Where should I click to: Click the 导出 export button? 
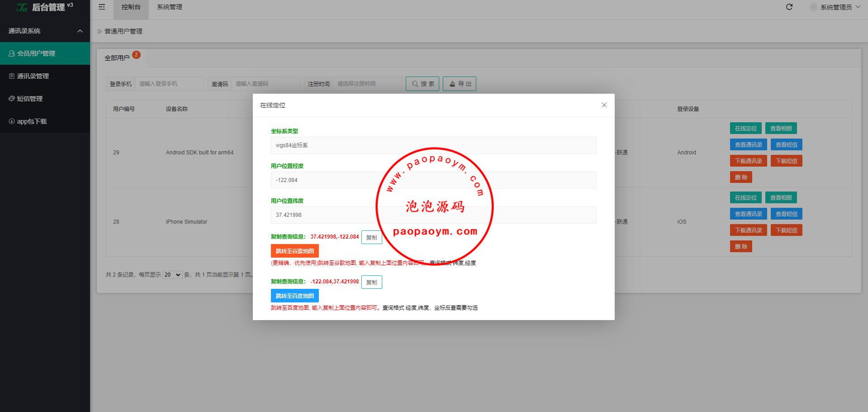(459, 84)
